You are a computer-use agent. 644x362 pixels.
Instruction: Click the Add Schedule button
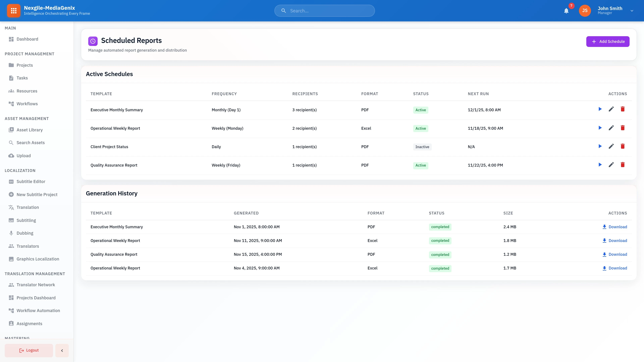point(608,41)
